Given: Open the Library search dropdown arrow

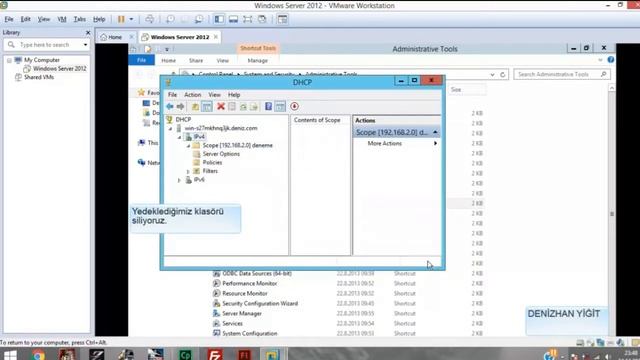Looking at the screenshot, I should pyautogui.click(x=85, y=45).
